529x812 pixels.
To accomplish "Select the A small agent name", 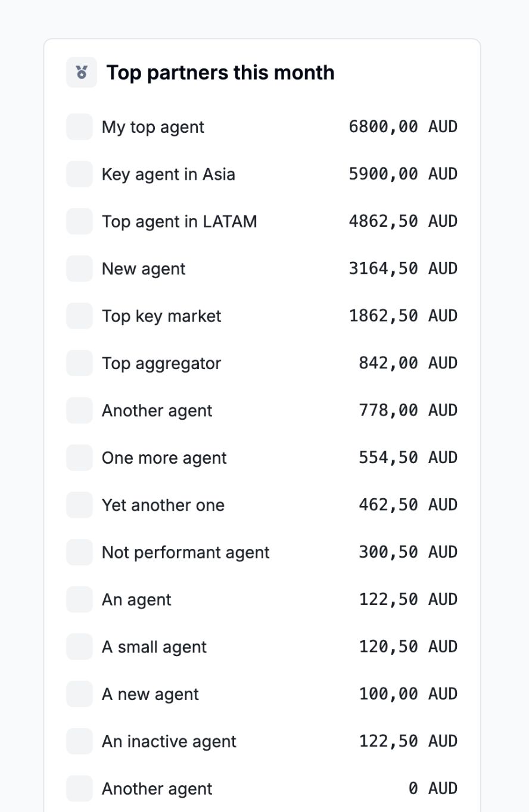I will (x=154, y=647).
